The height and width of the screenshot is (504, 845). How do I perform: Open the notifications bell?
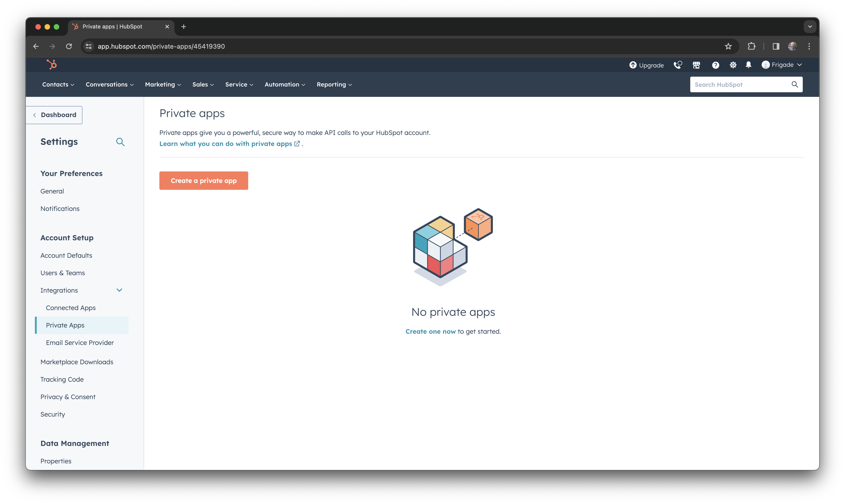click(749, 64)
